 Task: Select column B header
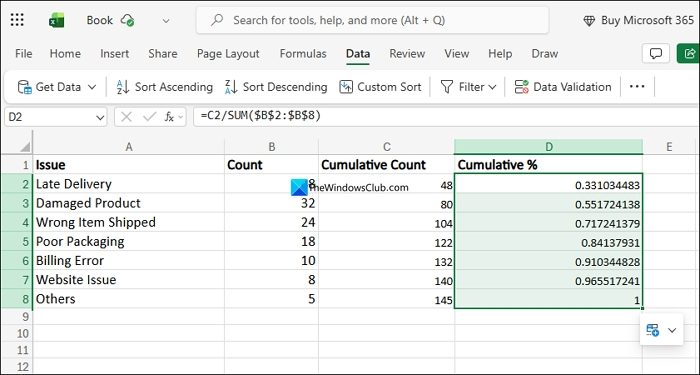coord(271,147)
